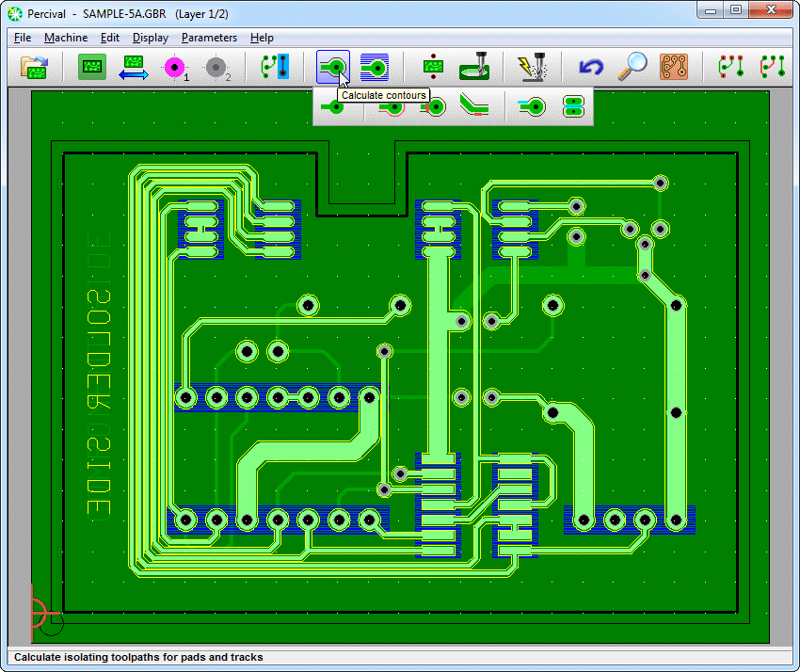Choose the first pad-track option in the contours flyout
Screen dimensions: 800x672
(333, 107)
